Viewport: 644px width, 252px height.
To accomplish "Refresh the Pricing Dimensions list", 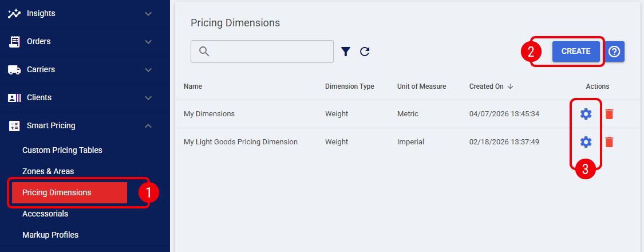I will 365,52.
